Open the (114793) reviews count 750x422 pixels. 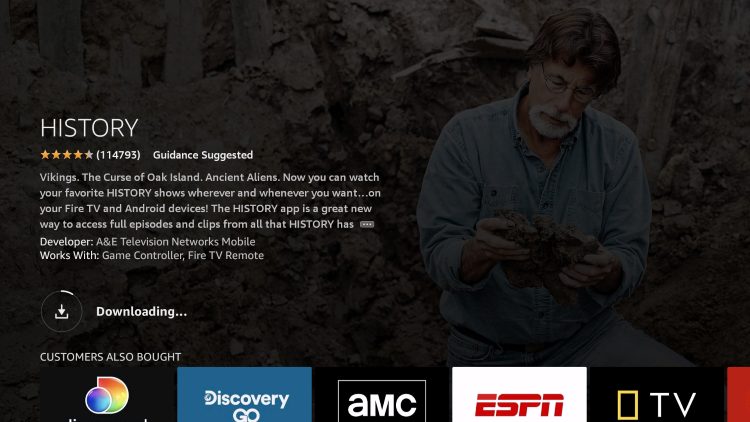click(118, 155)
